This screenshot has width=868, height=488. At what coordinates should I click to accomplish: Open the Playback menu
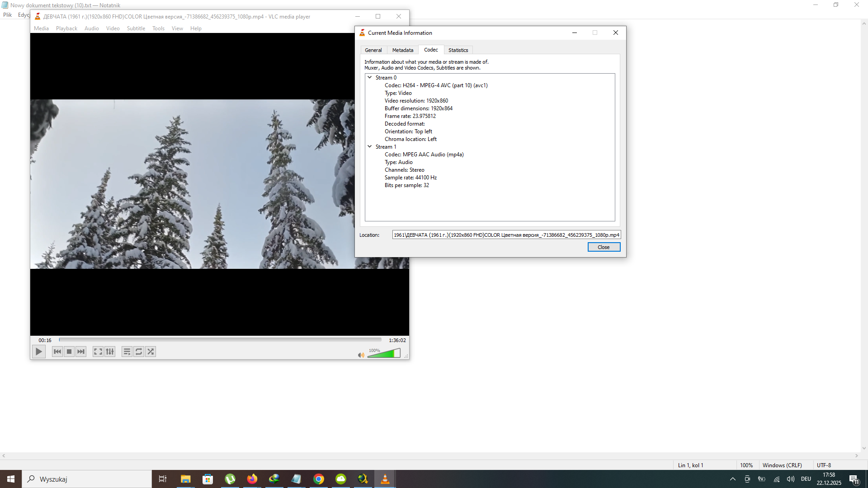point(66,28)
